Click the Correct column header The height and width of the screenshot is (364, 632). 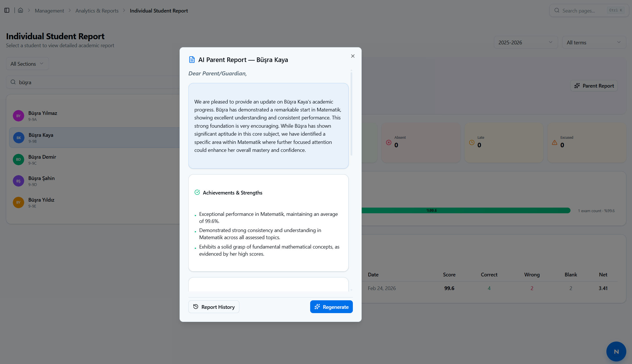coord(489,274)
